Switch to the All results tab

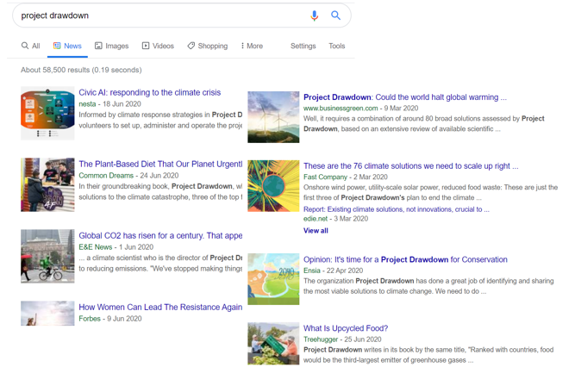click(x=30, y=46)
